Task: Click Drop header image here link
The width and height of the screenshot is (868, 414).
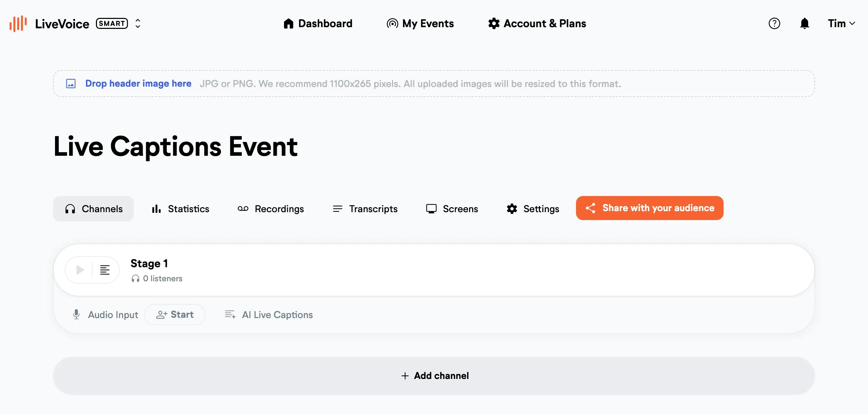Action: 138,84
